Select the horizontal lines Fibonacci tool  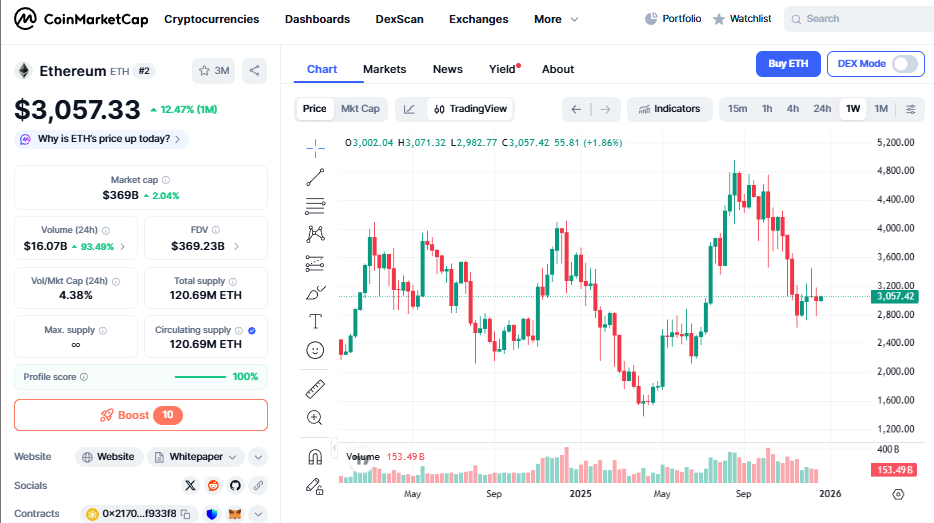tap(315, 206)
